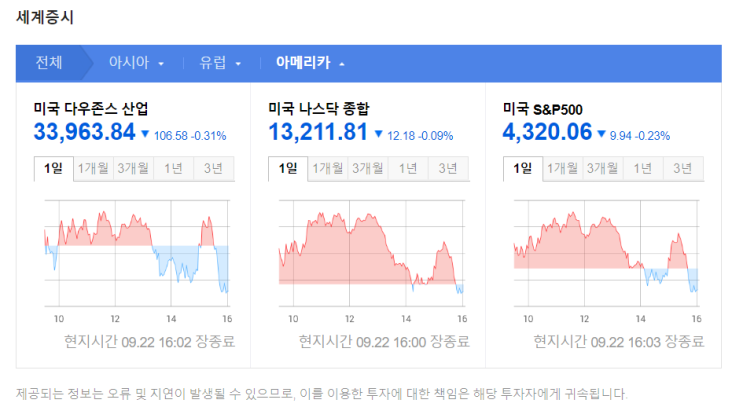The image size is (743, 407).
Task: Select 1년 tab for 나스닥 chart
Action: pyautogui.click(x=408, y=168)
